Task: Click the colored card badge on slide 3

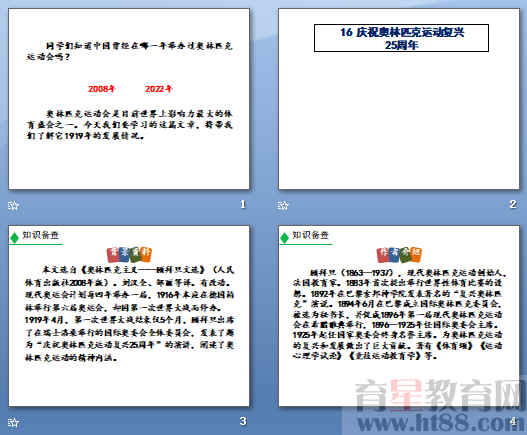Action: pos(129,254)
